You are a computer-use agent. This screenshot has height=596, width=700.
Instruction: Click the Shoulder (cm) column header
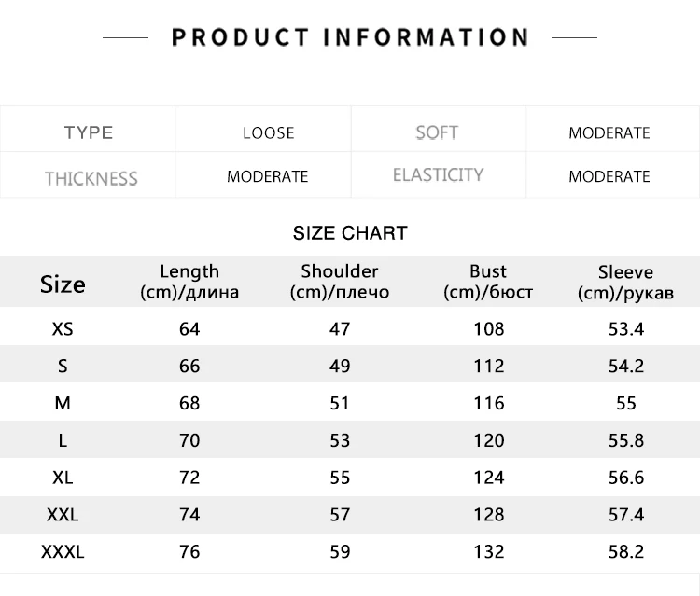(340, 282)
